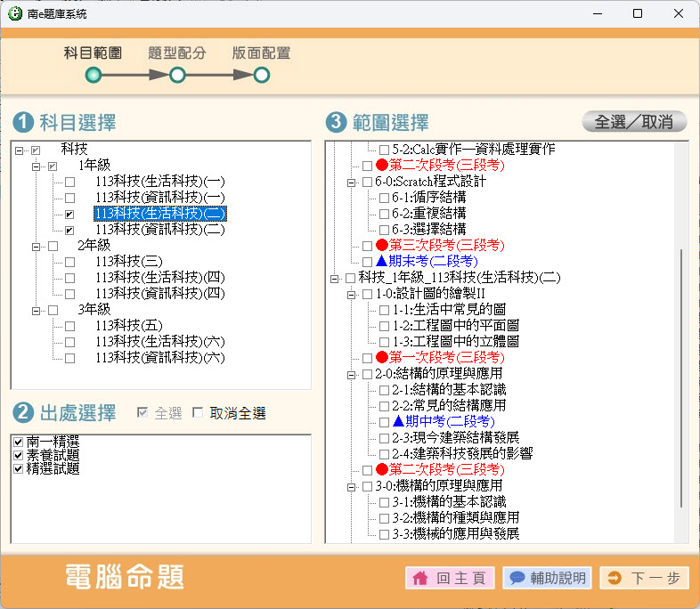The width and height of the screenshot is (700, 609).
Task: Click the 題型配分 step circle
Action: 177,75
